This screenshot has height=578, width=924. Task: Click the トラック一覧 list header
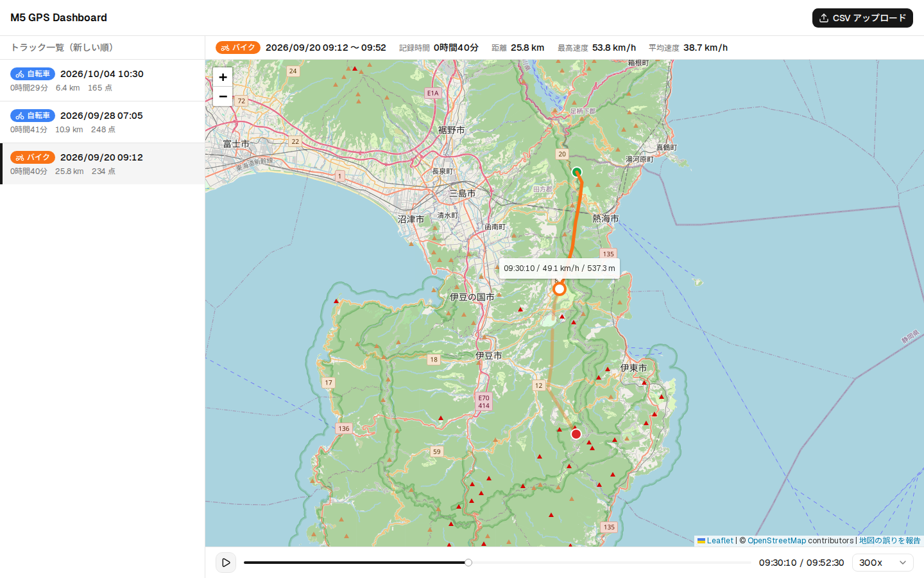62,48
